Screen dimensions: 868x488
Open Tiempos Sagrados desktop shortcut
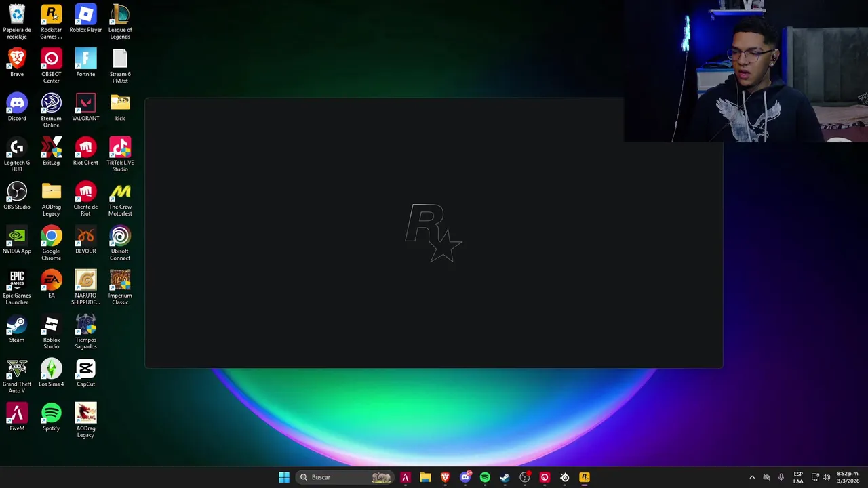[x=85, y=331]
